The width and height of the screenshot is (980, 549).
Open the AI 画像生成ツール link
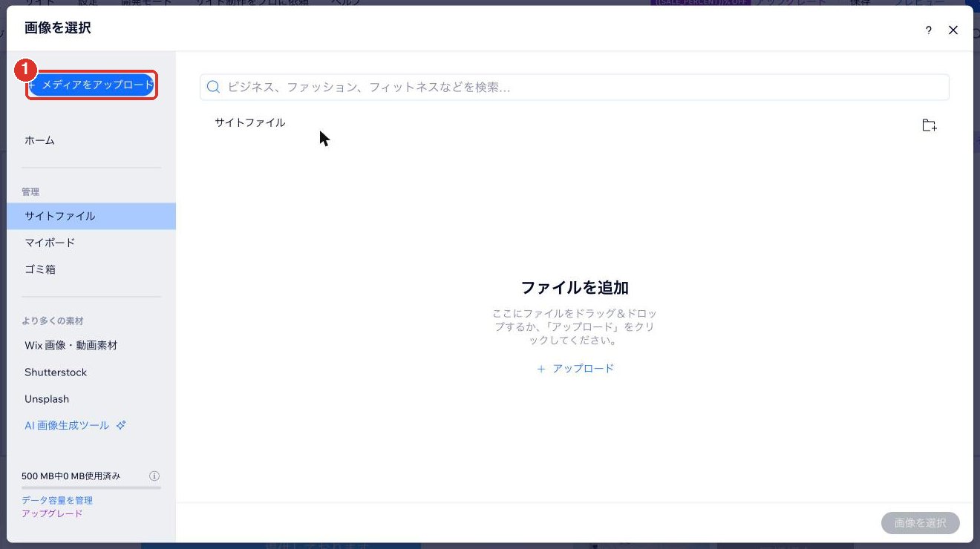(67, 425)
